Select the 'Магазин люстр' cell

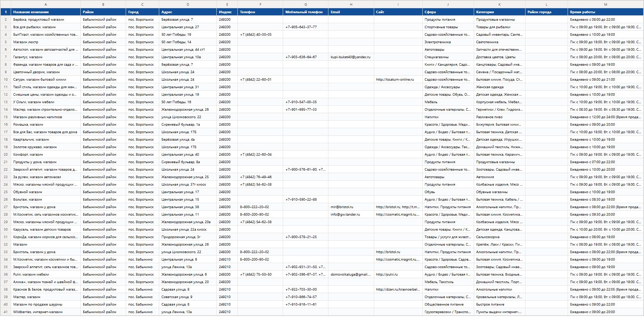tap(46, 42)
